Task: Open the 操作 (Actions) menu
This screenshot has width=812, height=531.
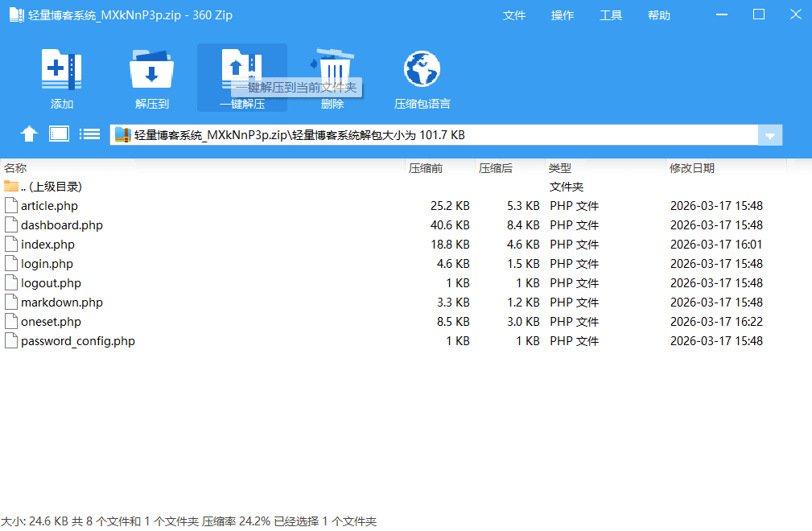Action: (x=563, y=14)
